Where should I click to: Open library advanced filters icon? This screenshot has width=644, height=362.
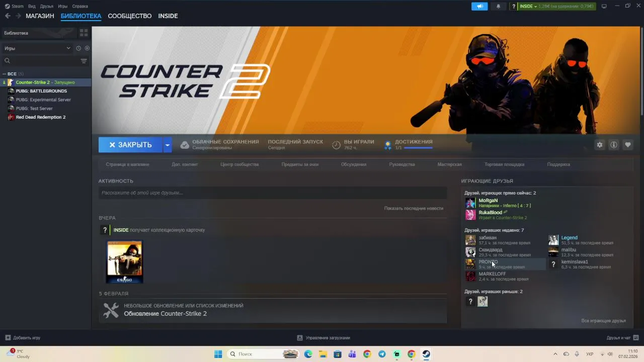84,61
